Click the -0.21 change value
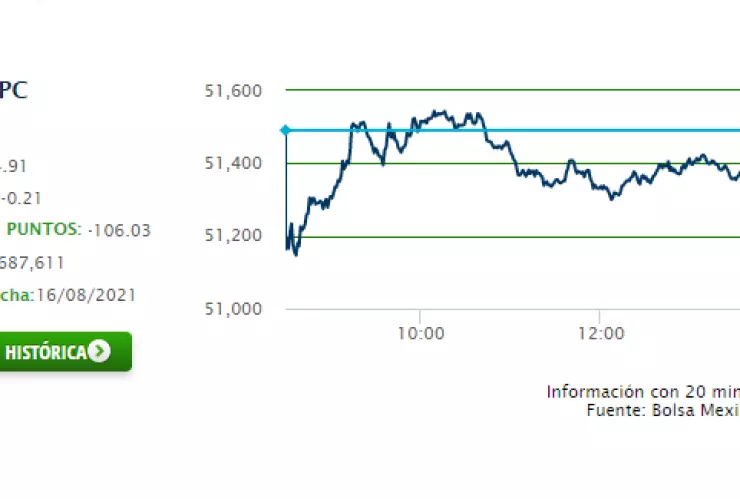Viewport: 740px width, 499px height. click(23, 197)
